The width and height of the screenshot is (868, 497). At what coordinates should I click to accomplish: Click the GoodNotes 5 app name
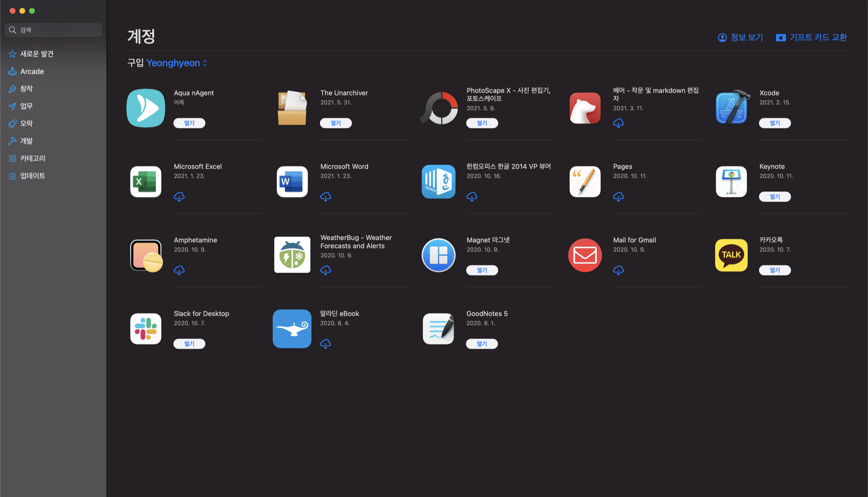pyautogui.click(x=487, y=314)
